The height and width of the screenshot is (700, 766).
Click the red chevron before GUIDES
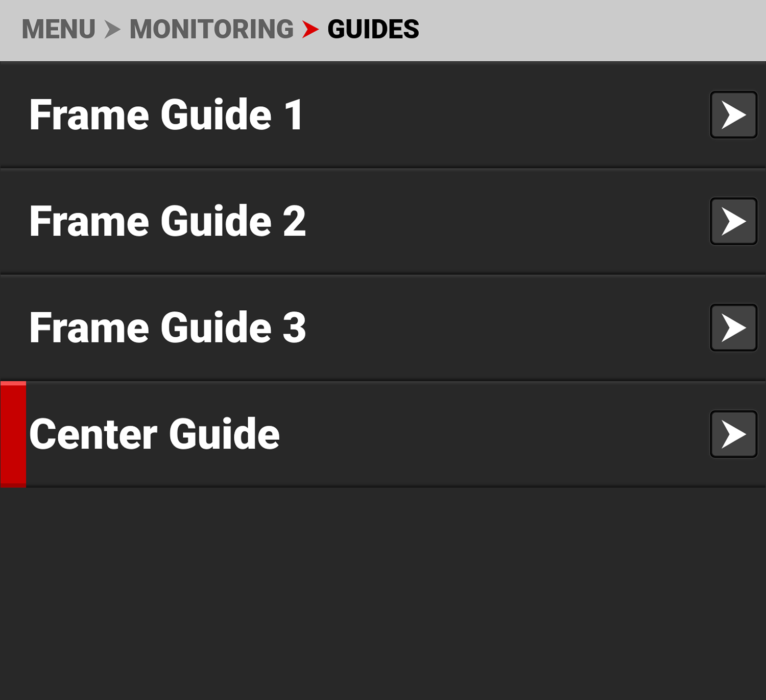click(x=310, y=30)
